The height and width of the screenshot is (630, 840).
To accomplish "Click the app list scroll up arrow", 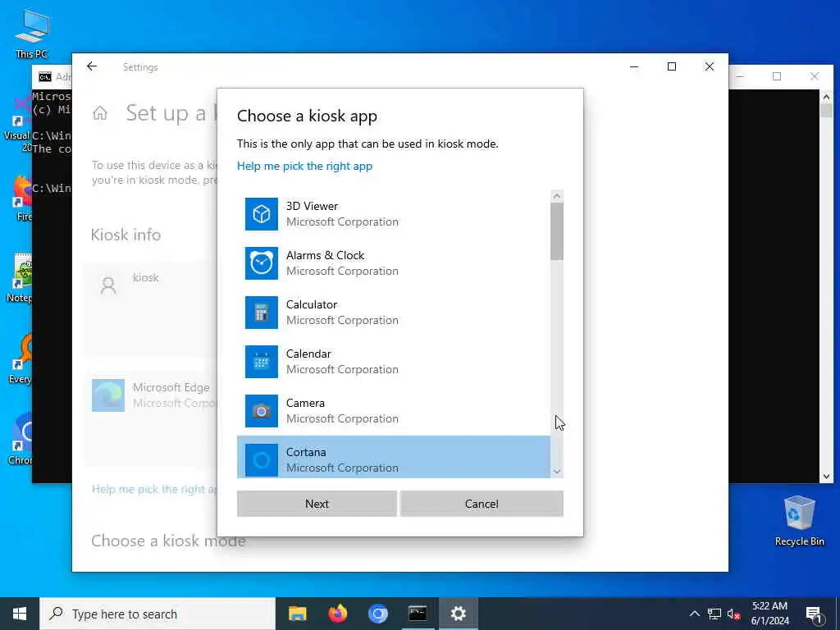I will [557, 196].
